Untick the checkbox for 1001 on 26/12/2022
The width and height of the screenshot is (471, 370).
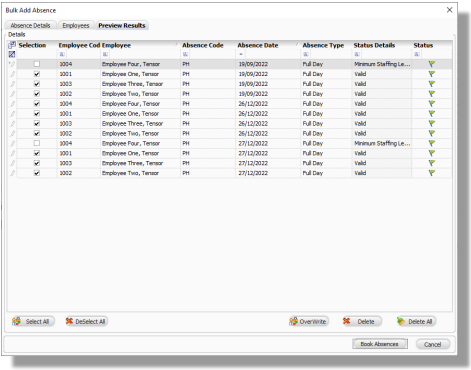click(37, 114)
